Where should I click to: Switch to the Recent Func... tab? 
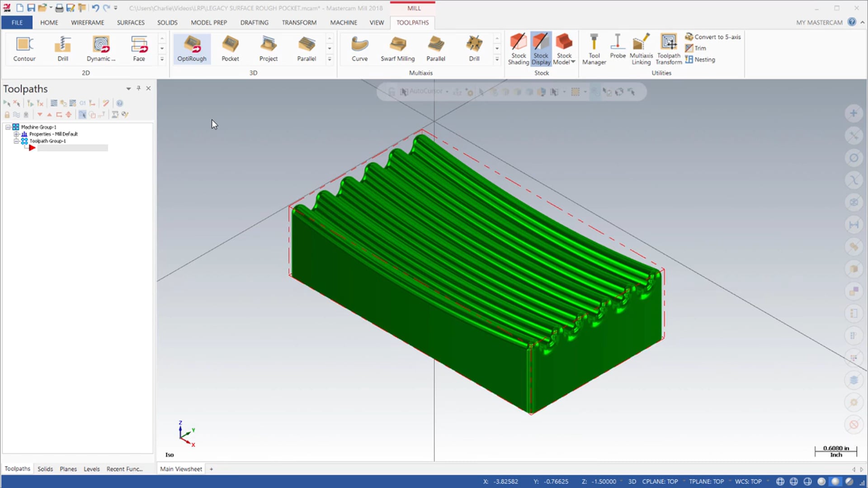124,469
